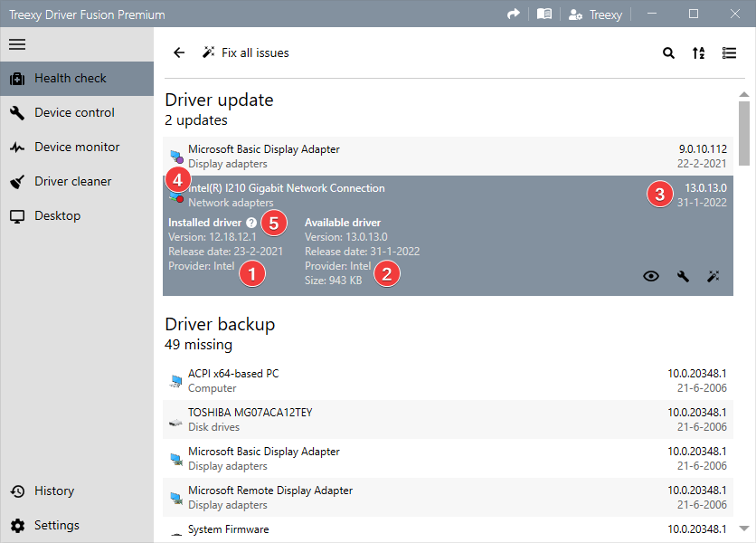756x543 pixels.
Task: Open the Treexy account button
Action: click(595, 14)
